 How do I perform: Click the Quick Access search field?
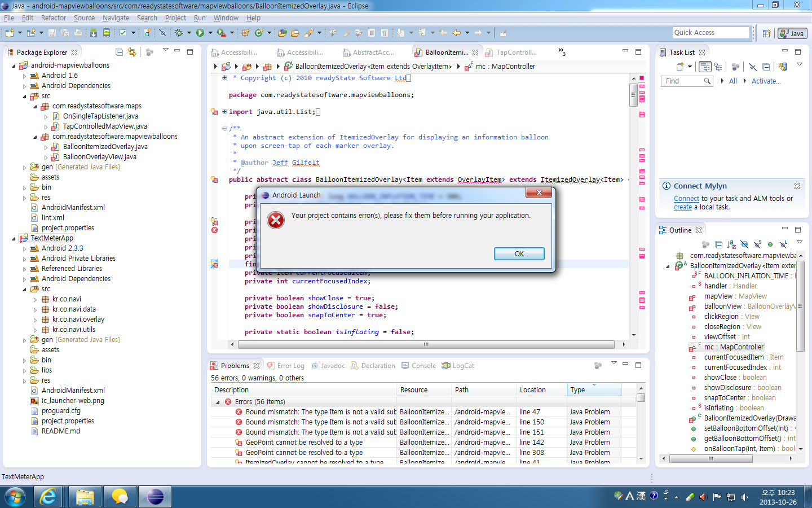(710, 33)
